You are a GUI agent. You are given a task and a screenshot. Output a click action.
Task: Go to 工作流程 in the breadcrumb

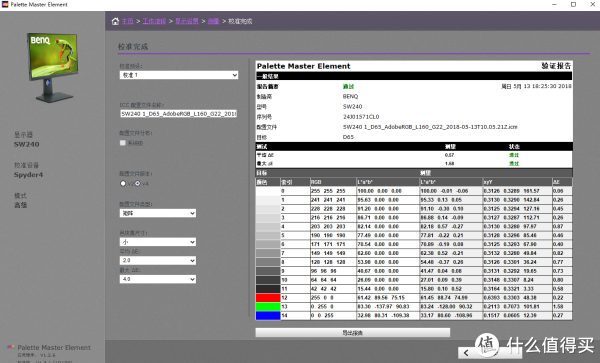[154, 21]
